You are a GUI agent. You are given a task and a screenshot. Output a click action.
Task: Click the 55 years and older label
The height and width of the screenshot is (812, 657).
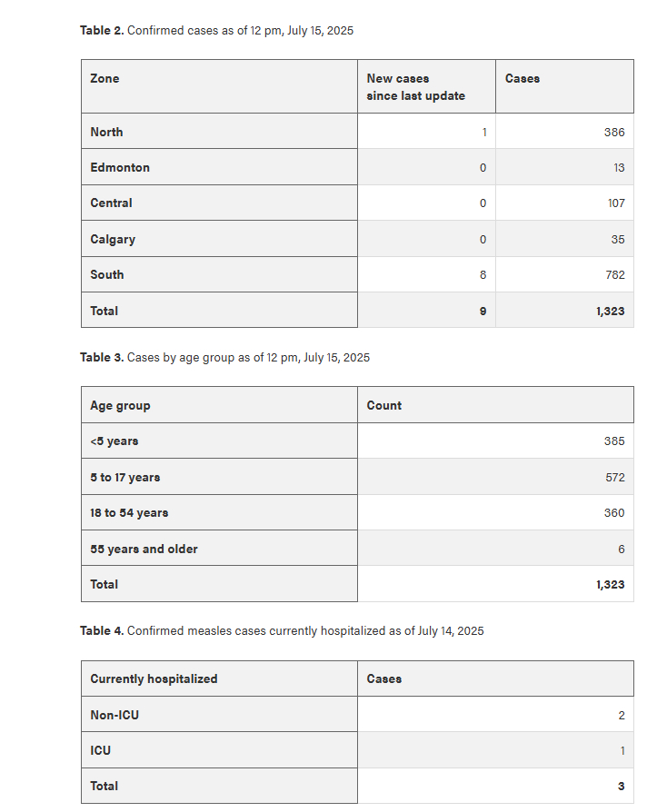pyautogui.click(x=144, y=549)
